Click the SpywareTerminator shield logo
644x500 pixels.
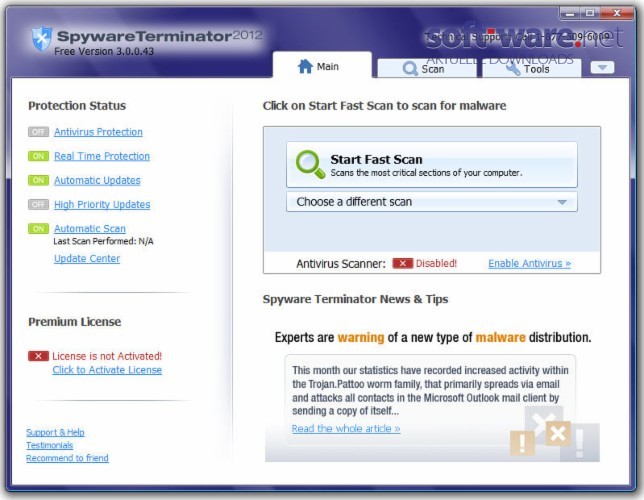pyautogui.click(x=41, y=39)
